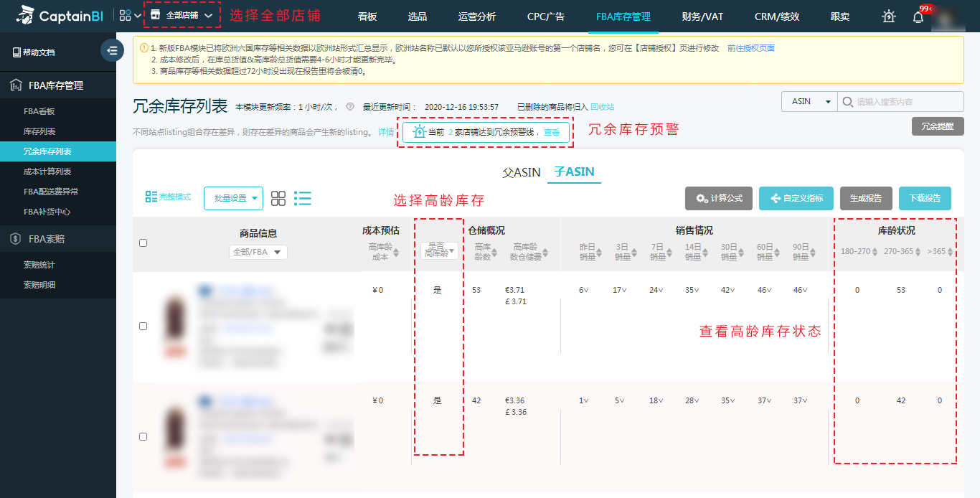
Task: Open the 全部/FBA filter dropdown
Action: click(258, 252)
